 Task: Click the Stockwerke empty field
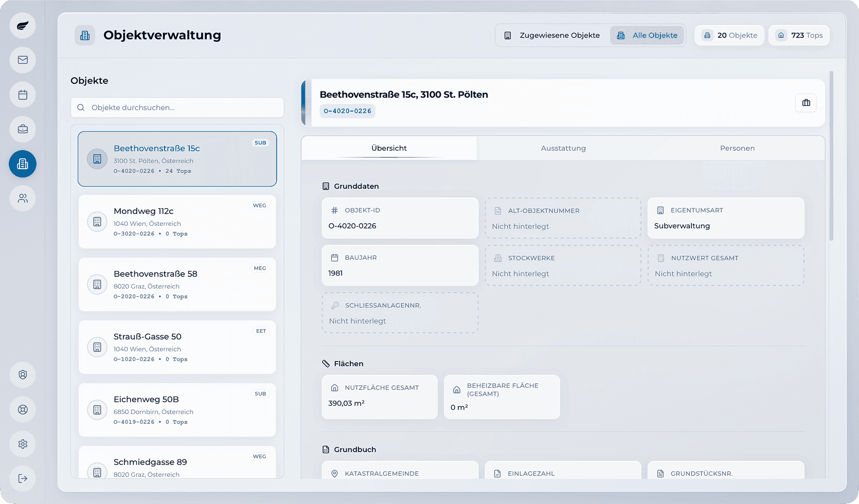pyautogui.click(x=563, y=265)
